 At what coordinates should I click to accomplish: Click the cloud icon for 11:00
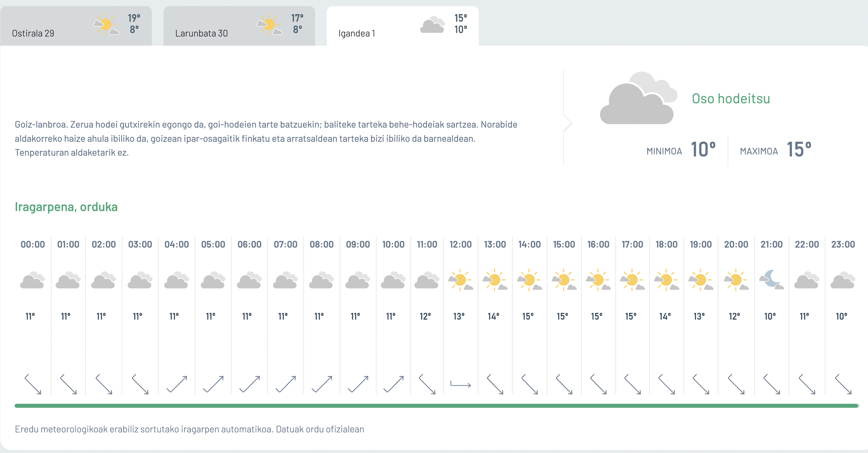tap(427, 280)
